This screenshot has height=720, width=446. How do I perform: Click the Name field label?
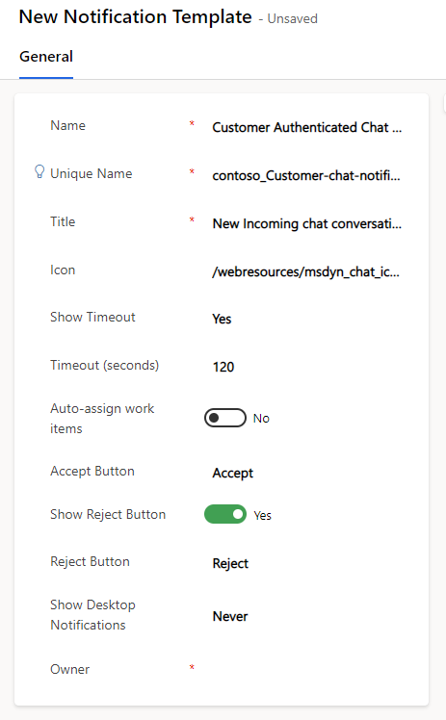tap(68, 125)
